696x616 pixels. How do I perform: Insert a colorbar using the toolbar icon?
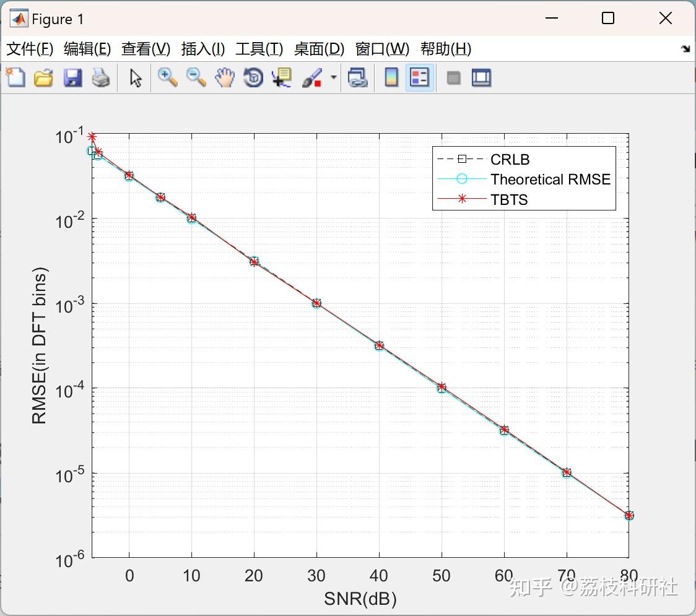(391, 77)
